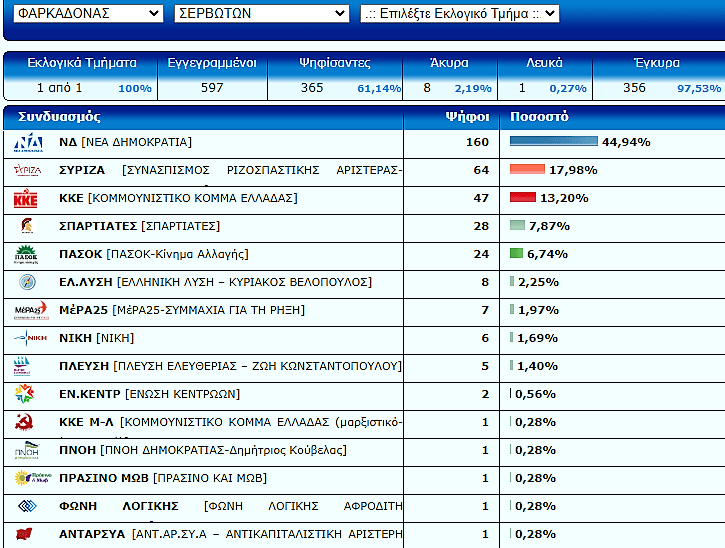Screen dimensions: 725x548
Task: Click the red KKE party logo
Action: 27,198
